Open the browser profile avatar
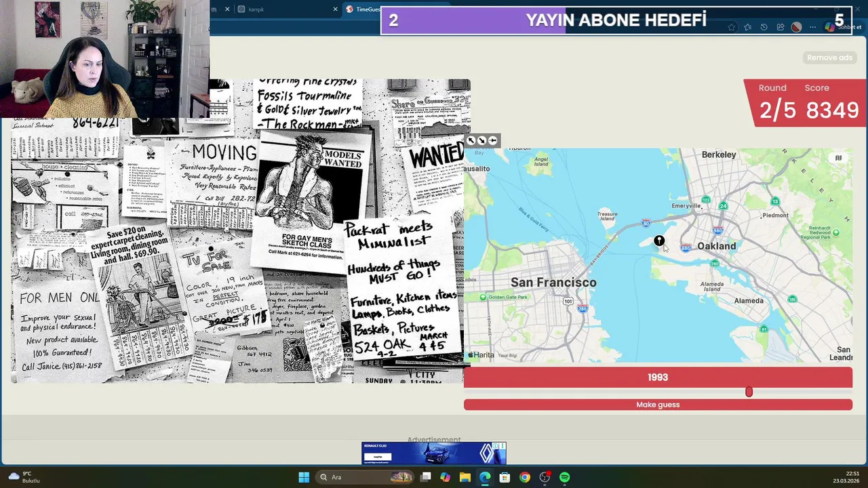This screenshot has width=868, height=488. pyautogui.click(x=796, y=27)
